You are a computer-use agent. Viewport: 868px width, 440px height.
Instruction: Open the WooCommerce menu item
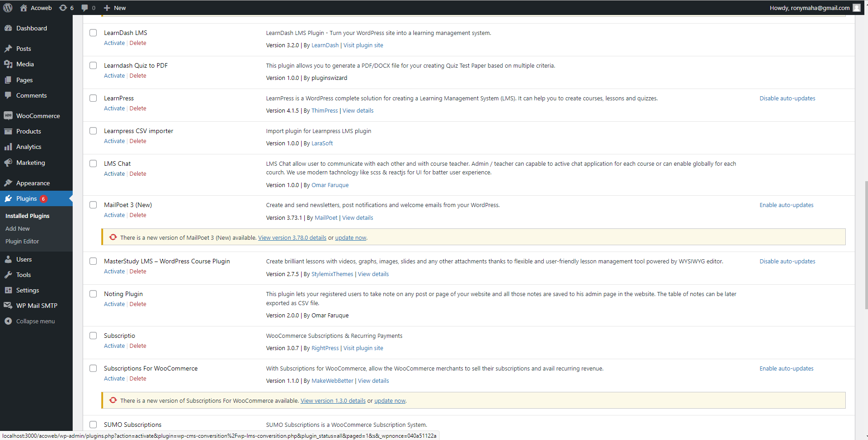(x=38, y=116)
